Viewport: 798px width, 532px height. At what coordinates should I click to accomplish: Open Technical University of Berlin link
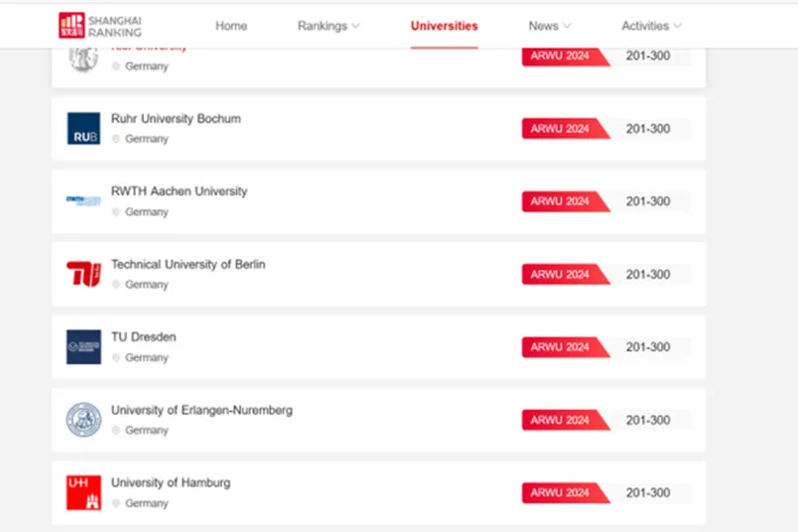click(189, 264)
